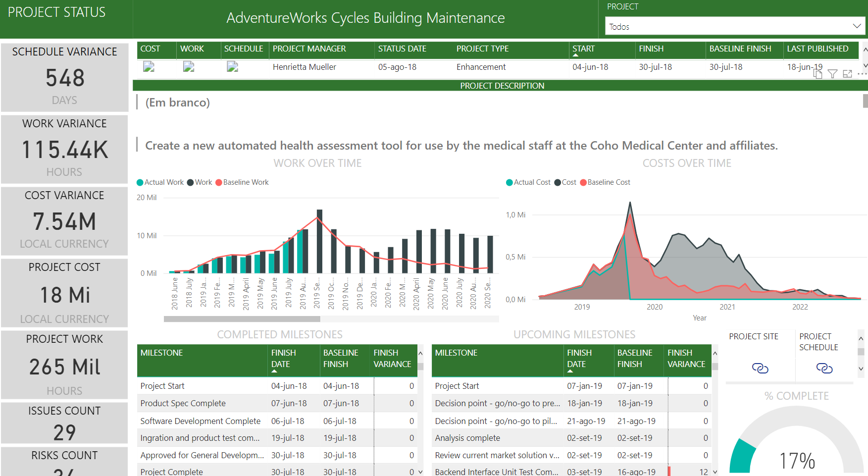868x476 pixels.
Task: Click the Completed Milestones scroll up arrow
Action: (x=420, y=354)
